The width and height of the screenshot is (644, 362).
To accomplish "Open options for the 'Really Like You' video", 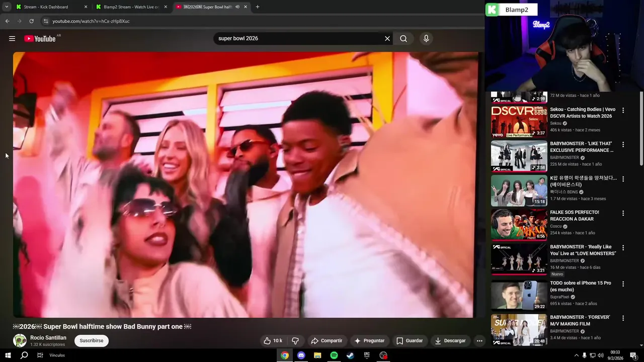I will click(623, 248).
